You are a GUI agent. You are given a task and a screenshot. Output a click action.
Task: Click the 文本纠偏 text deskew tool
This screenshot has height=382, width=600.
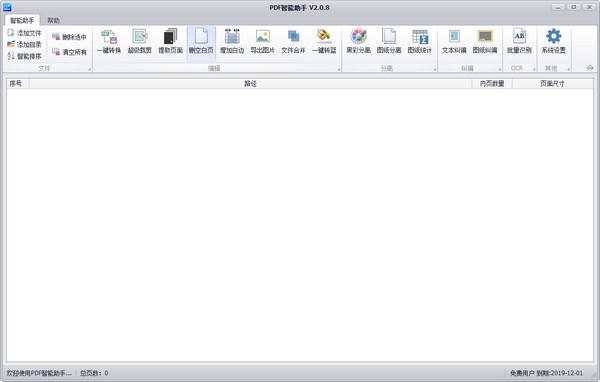[x=454, y=42]
